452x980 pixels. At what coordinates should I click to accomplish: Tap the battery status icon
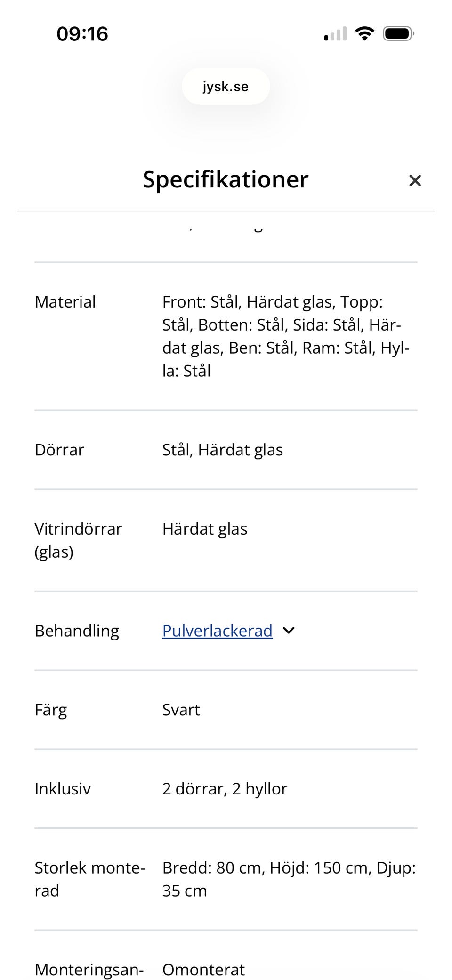point(398,34)
